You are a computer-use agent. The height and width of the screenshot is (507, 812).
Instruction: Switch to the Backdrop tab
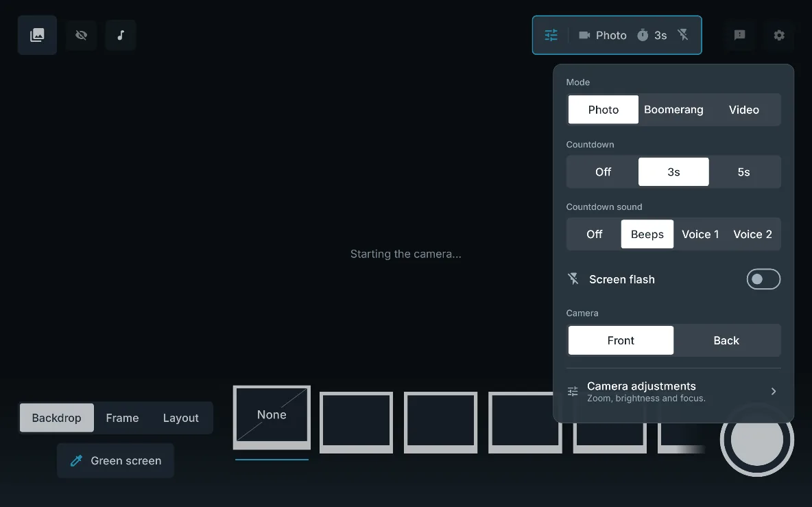point(56,418)
